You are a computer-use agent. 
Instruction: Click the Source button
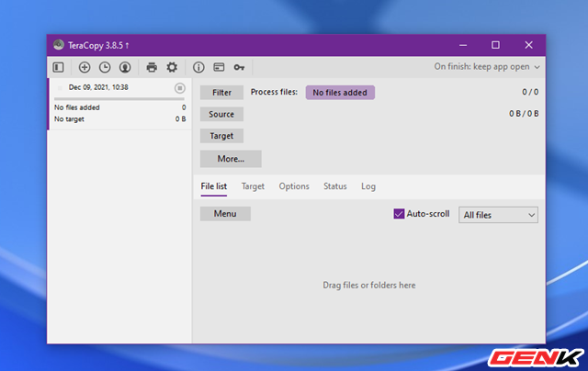click(x=221, y=114)
